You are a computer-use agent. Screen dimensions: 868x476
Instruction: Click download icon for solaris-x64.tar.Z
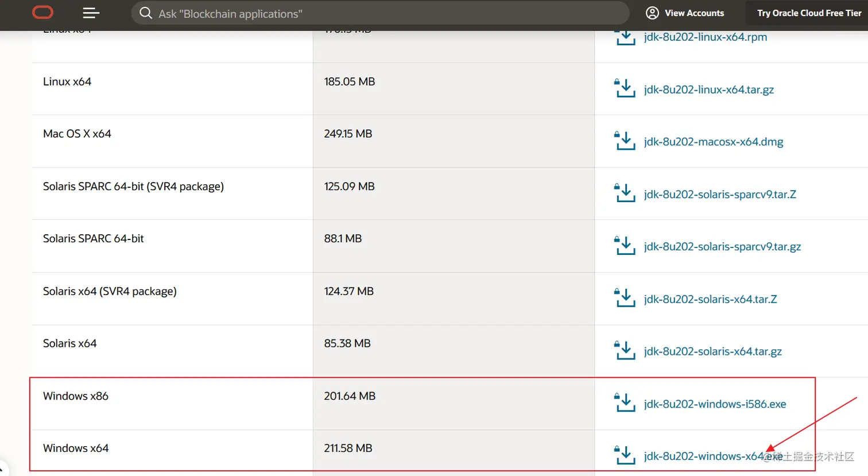pyautogui.click(x=625, y=298)
